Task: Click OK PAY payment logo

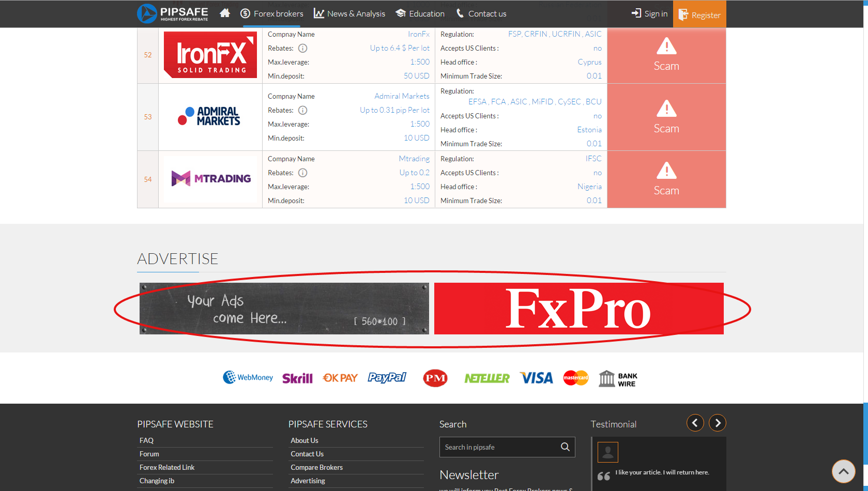Action: click(x=340, y=378)
